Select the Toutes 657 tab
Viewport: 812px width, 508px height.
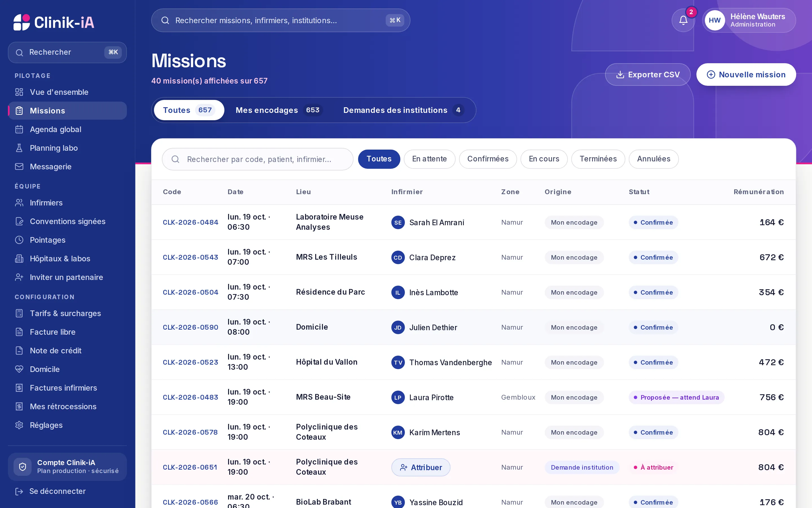[x=189, y=110]
